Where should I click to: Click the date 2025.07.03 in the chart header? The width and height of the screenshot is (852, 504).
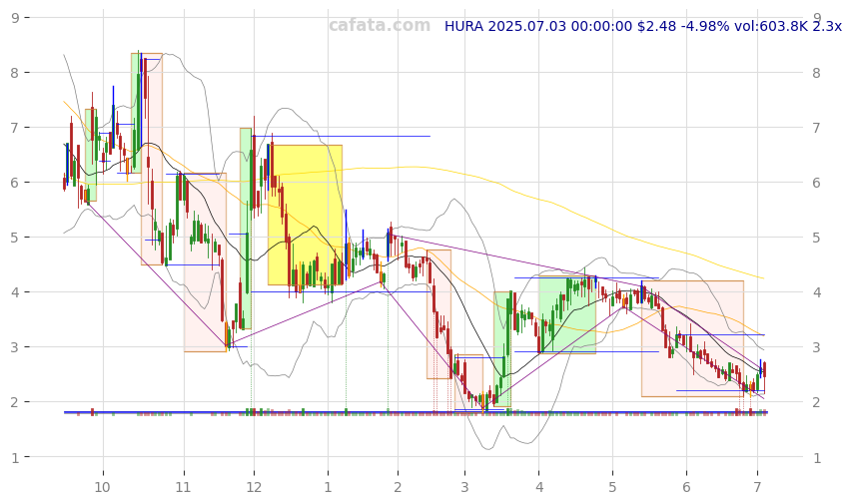(526, 26)
